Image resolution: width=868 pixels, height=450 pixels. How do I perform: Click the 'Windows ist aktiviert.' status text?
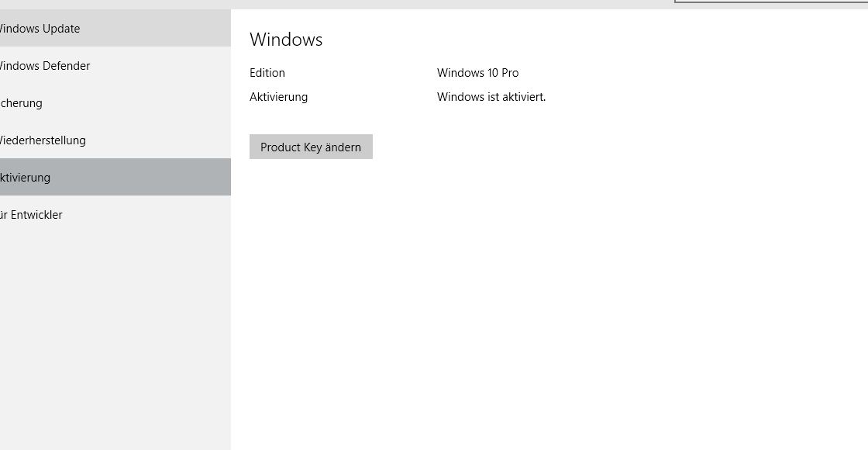491,97
